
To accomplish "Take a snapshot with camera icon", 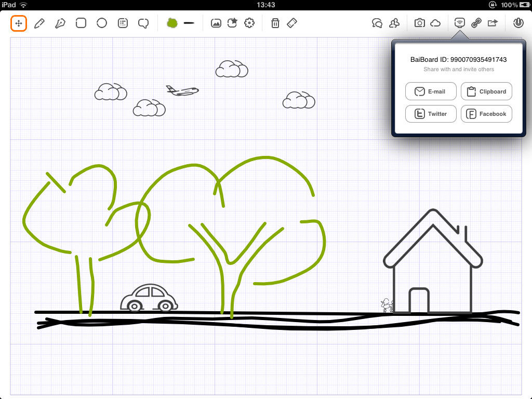I will coord(420,23).
